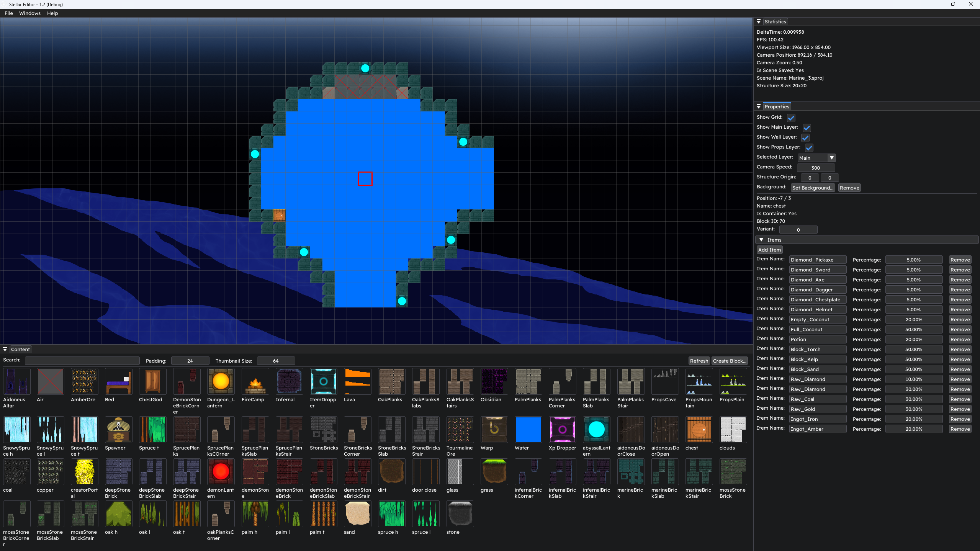Click the Add Item button
This screenshot has width=980, height=551.
click(x=769, y=250)
